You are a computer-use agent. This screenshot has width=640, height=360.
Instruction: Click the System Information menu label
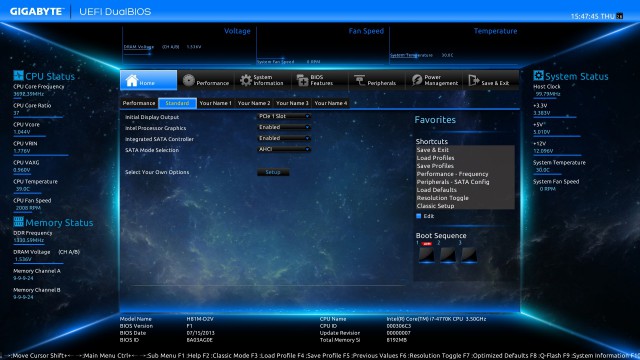tap(268, 80)
